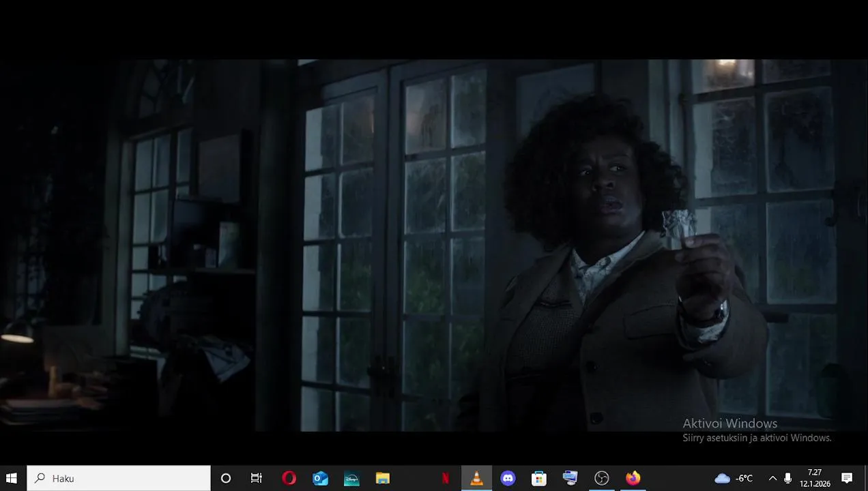868x491 pixels.
Task: Open Firefox from the taskbar
Action: tap(633, 478)
